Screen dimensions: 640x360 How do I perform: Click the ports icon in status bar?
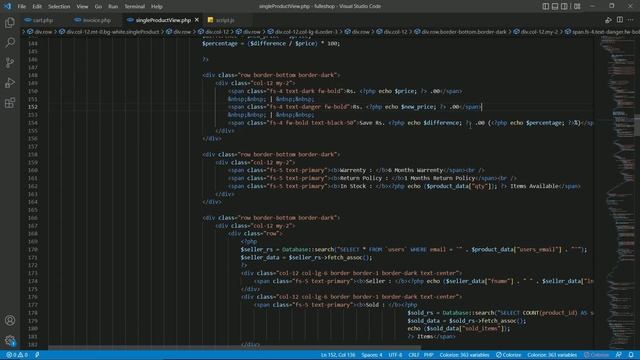(x=37, y=355)
